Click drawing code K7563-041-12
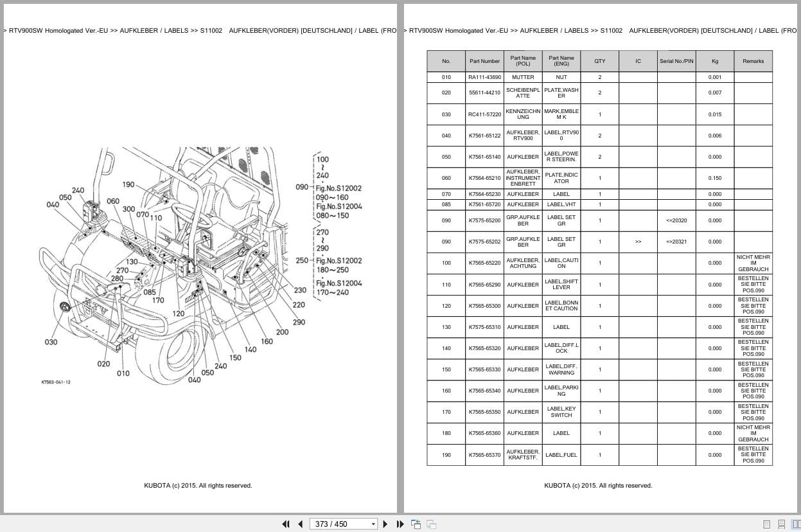The height and width of the screenshot is (532, 801). pos(56,382)
